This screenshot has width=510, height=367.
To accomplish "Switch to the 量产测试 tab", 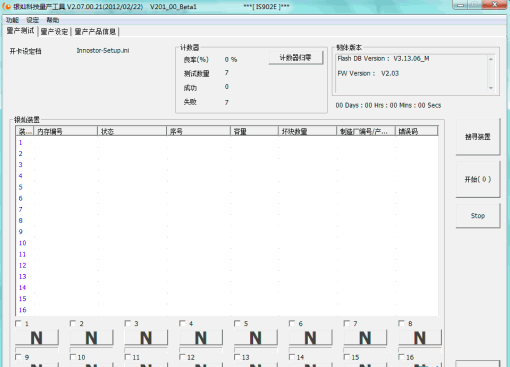I will tap(20, 31).
